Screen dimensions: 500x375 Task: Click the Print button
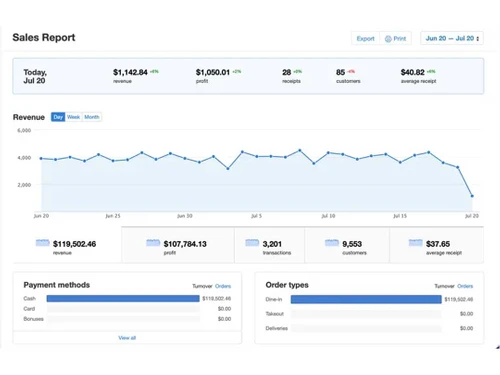click(x=396, y=38)
